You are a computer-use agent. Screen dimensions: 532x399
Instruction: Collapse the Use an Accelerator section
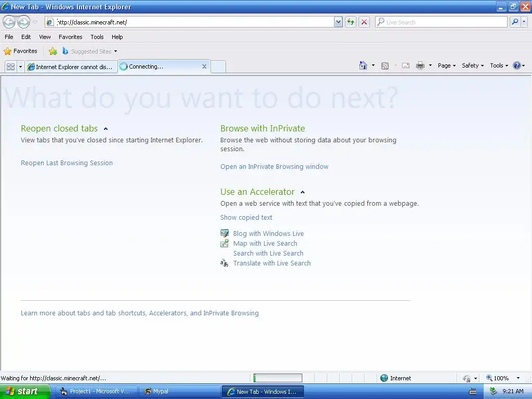click(303, 192)
